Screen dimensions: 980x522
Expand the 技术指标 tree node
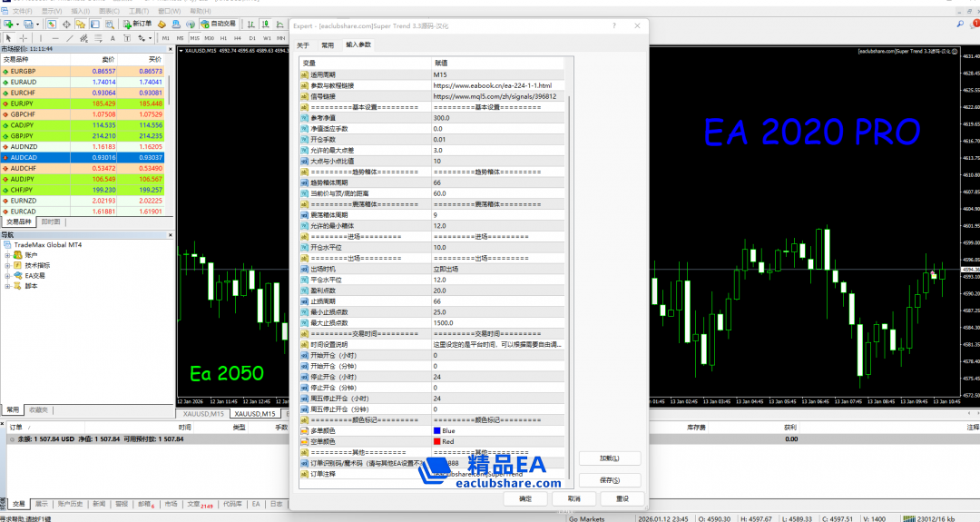[x=7, y=265]
